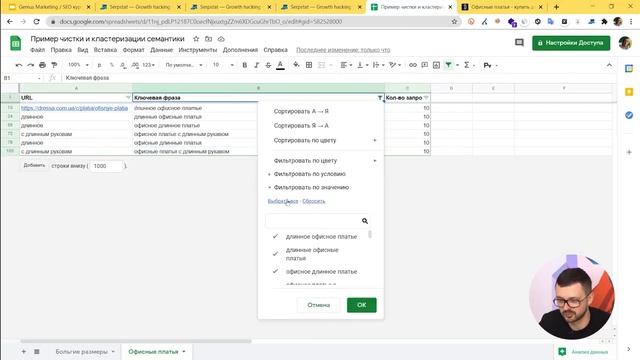The image size is (640, 360).
Task: Click the Добавить rows button
Action: coord(34,165)
